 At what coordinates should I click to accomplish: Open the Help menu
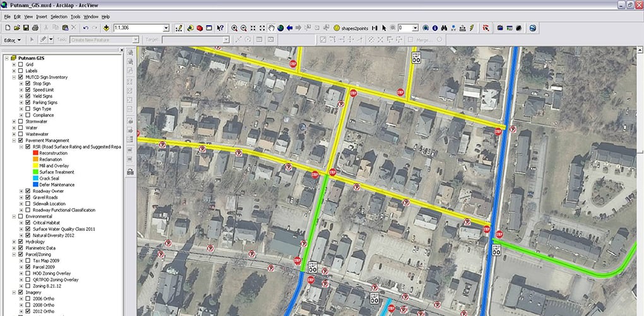tap(105, 17)
